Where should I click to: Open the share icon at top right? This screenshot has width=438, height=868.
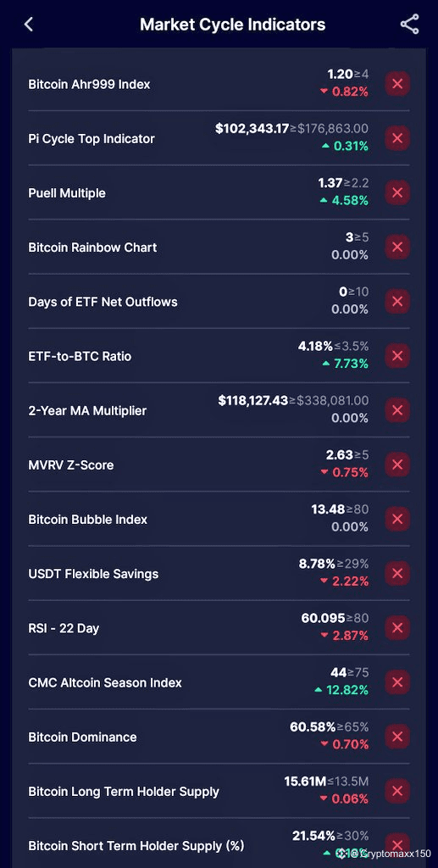[409, 25]
